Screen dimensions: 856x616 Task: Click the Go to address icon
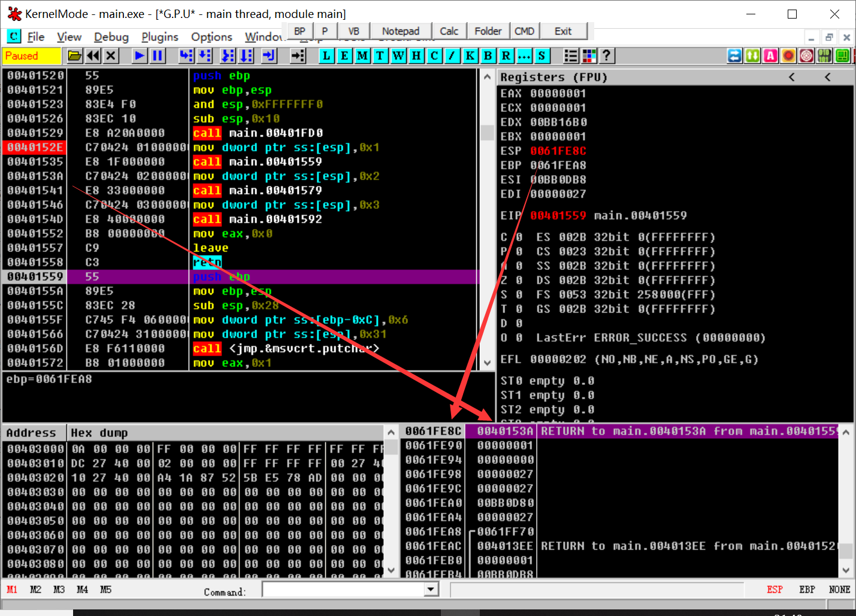pyautogui.click(x=298, y=56)
